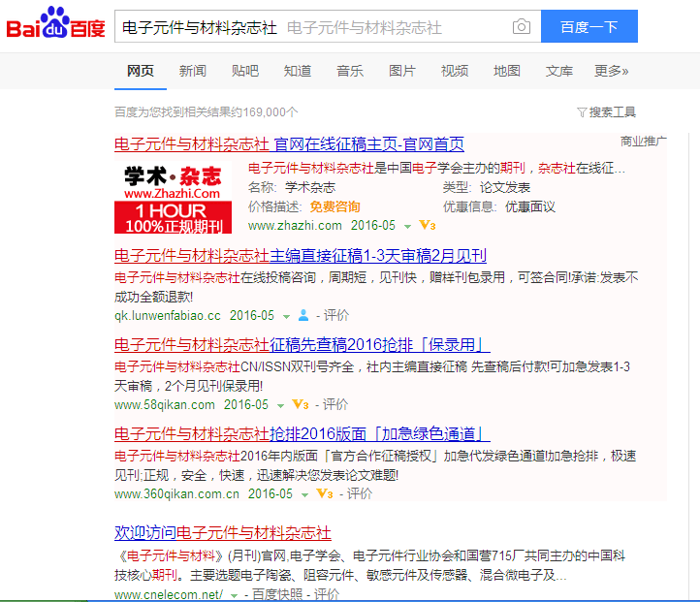Open result 抢排2016版面「加急绿色通道」
This screenshot has height=602, width=700.
(x=302, y=434)
